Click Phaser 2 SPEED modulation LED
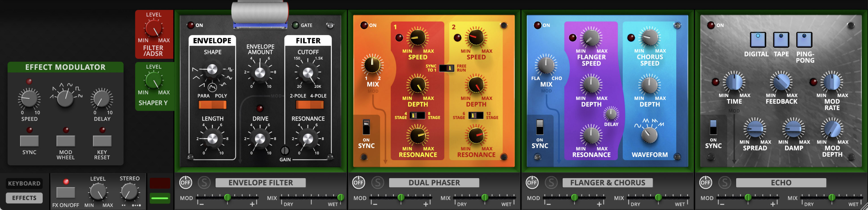Screen dimensions: 868x210 pos(458,37)
